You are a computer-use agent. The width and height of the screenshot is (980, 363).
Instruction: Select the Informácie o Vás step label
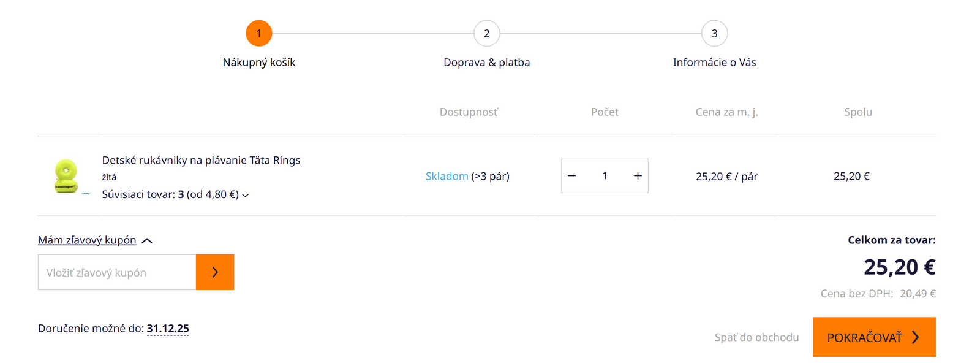pos(714,62)
